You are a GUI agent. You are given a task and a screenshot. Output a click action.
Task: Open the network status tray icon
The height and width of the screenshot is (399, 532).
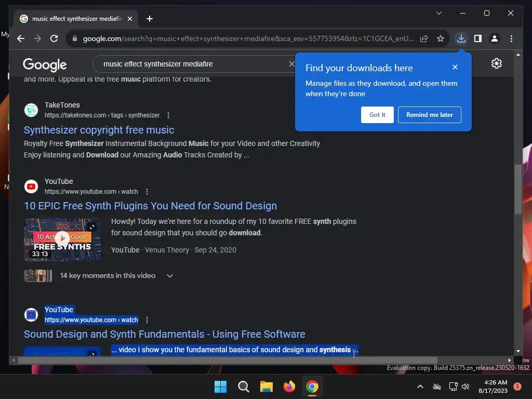click(x=453, y=387)
